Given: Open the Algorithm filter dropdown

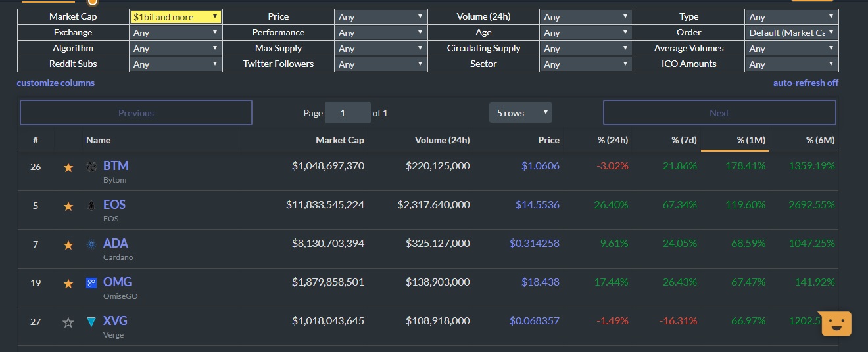Looking at the screenshot, I should click(176, 49).
